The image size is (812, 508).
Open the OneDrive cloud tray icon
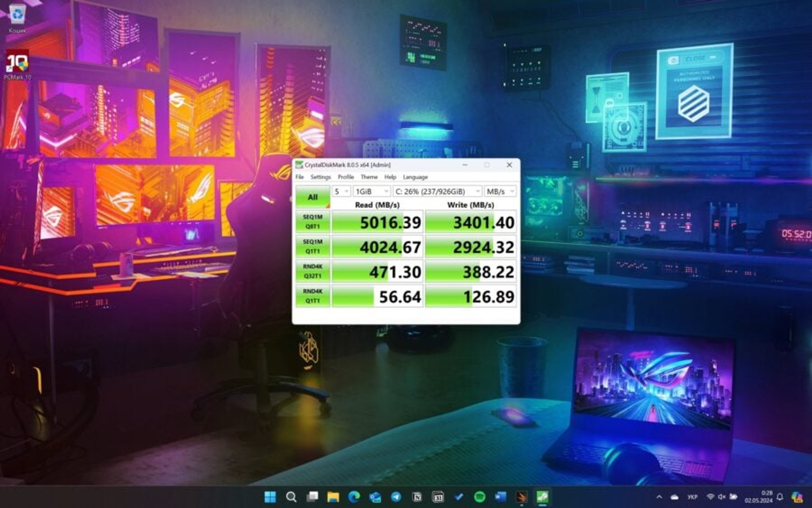(675, 497)
